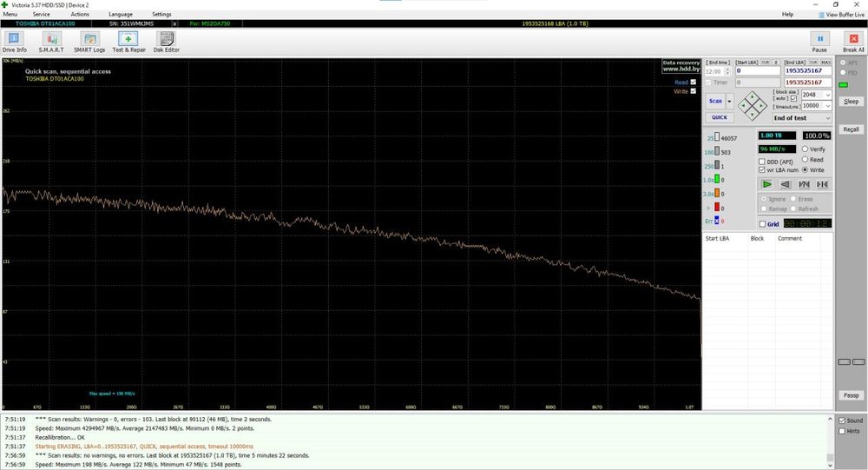
Task: Click the MAX button for End LBA
Action: (826, 63)
